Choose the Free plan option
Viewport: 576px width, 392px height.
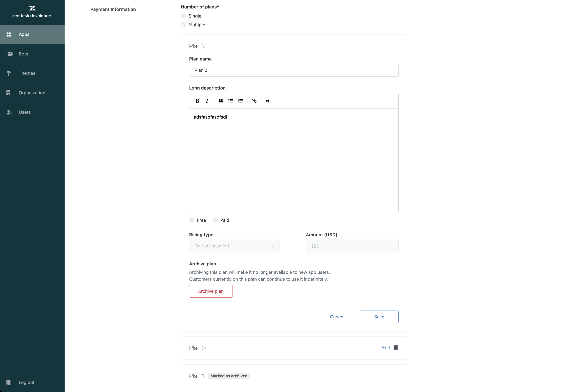(192, 220)
